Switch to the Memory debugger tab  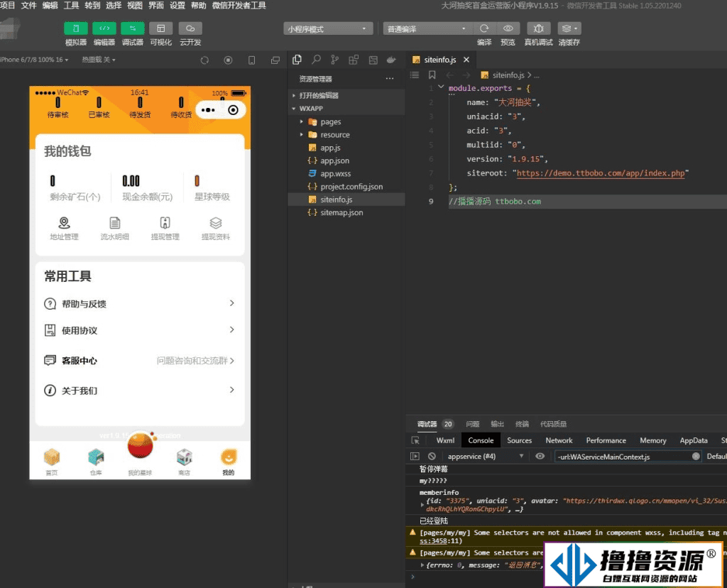tap(653, 440)
